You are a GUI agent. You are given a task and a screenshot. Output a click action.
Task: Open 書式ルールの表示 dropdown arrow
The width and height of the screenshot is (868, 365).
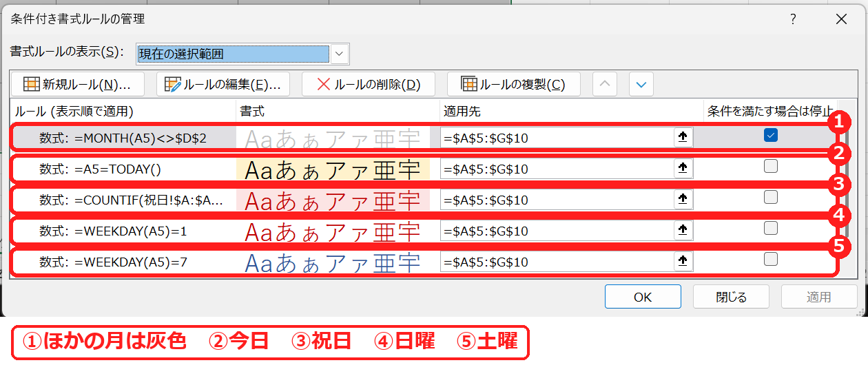(x=340, y=54)
